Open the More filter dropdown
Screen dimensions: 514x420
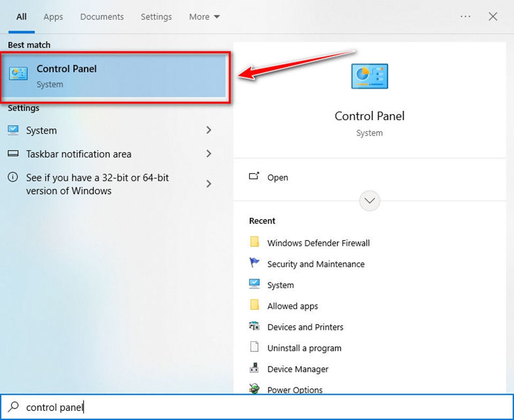[204, 17]
